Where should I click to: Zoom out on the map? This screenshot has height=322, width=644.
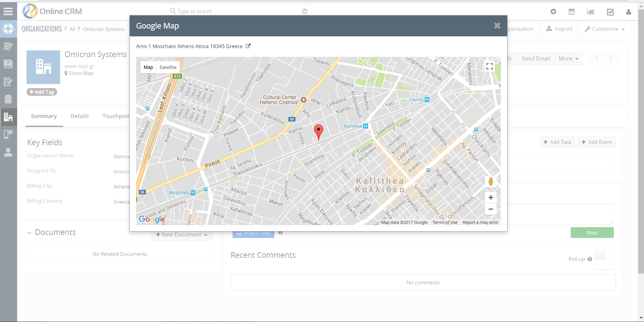pos(491,209)
